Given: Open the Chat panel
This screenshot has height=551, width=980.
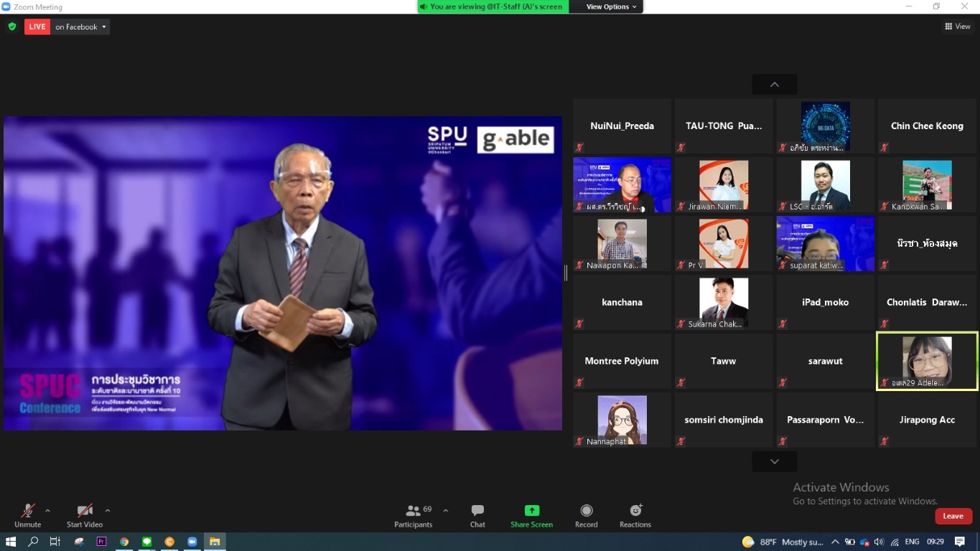Looking at the screenshot, I should coord(477,516).
